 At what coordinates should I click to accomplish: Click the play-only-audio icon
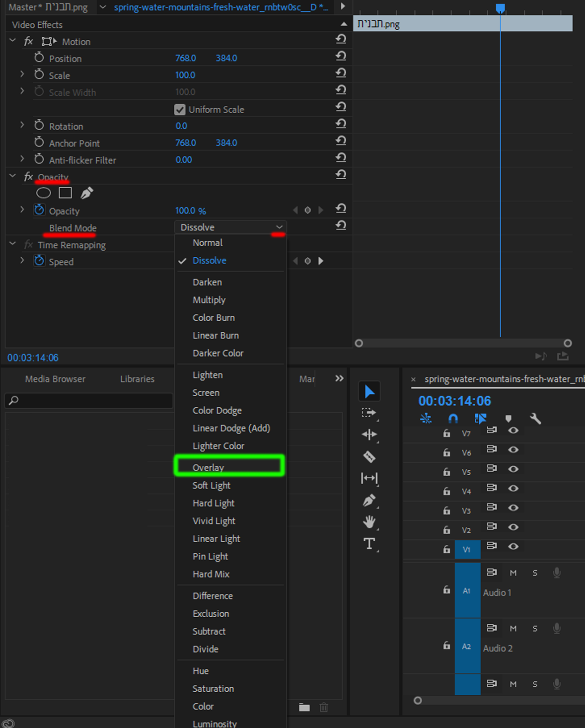[541, 356]
